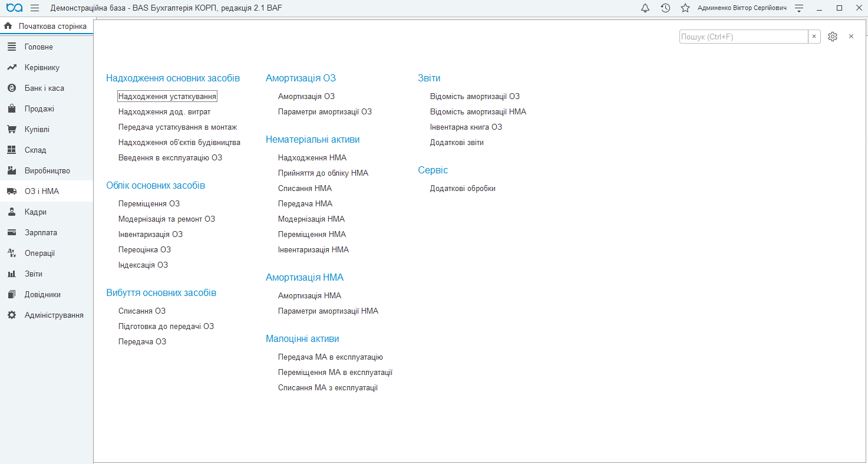Open the Амортизація ОЗ document link

click(306, 97)
